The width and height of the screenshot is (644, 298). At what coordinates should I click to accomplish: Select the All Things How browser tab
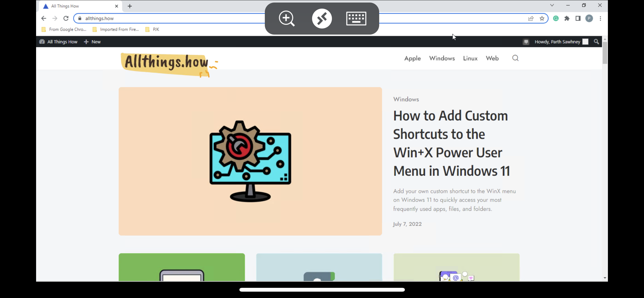click(80, 6)
